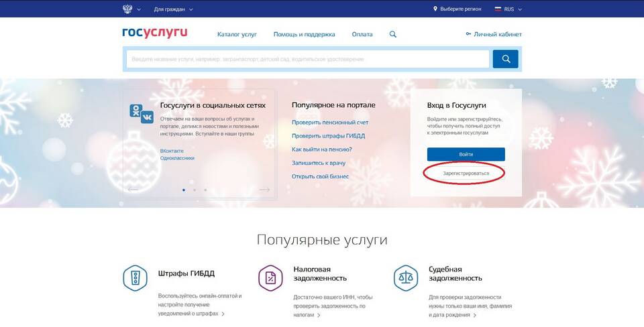Click the Войти button
Image resolution: width=644 pixels, height=327 pixels.
[x=466, y=154]
